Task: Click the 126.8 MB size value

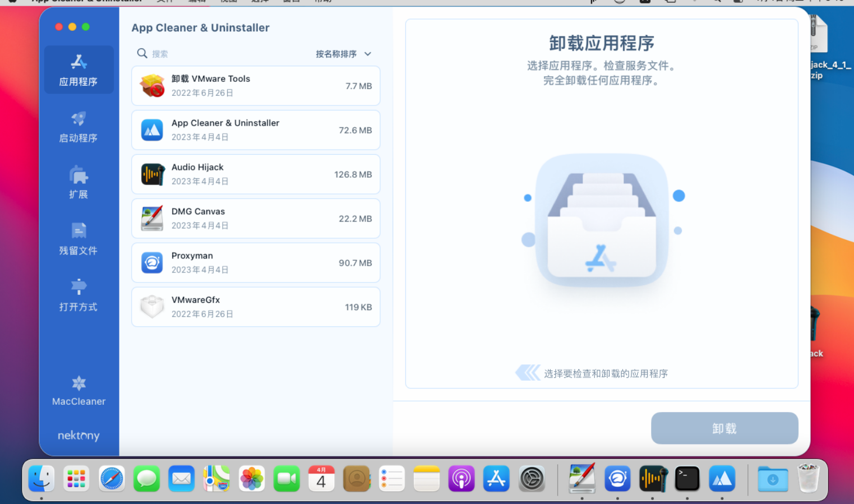Action: (x=353, y=174)
